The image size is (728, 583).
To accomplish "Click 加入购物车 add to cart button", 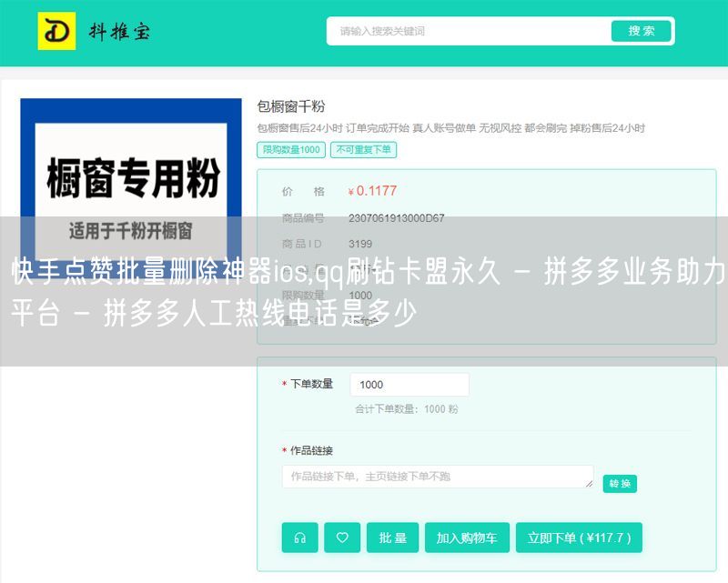I will click(x=467, y=538).
